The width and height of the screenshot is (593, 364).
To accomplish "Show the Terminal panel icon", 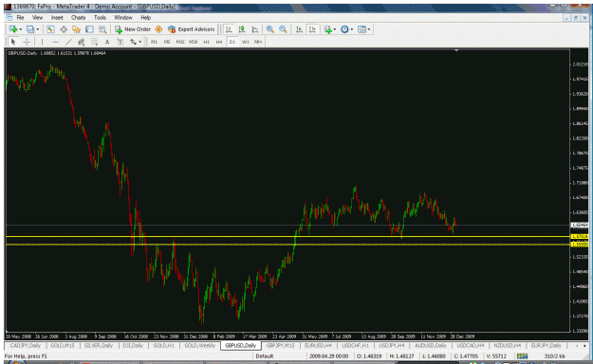I will click(x=89, y=29).
